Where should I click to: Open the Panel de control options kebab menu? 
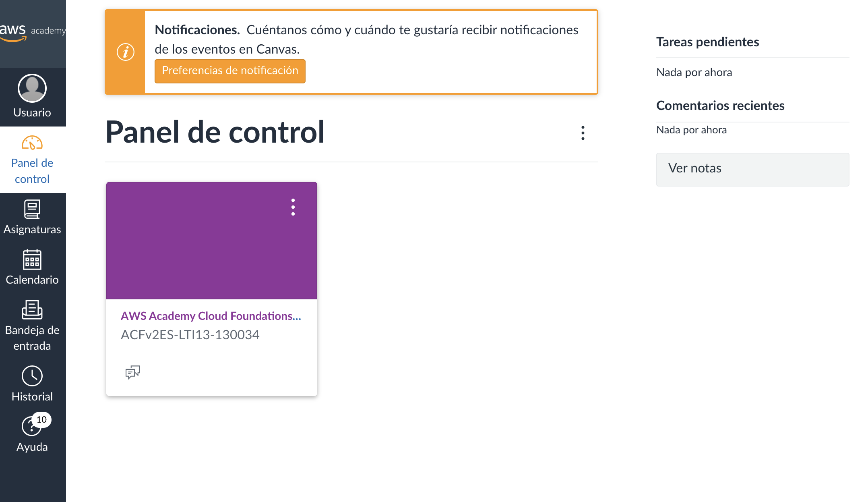point(583,133)
